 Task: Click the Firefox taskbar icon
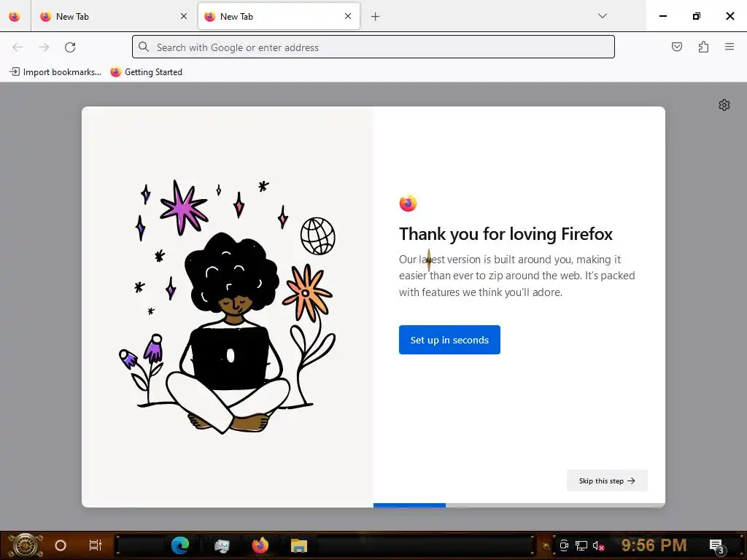click(x=260, y=545)
